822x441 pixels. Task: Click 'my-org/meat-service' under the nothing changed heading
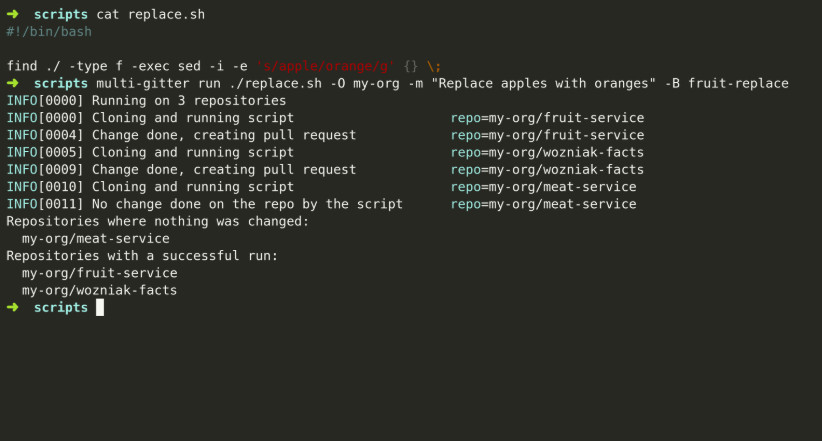pyautogui.click(x=95, y=238)
